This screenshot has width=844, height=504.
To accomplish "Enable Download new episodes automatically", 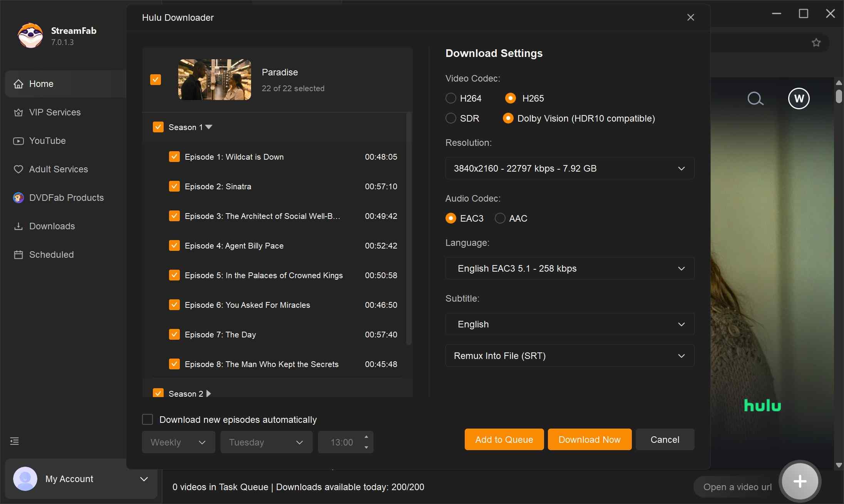I will (x=147, y=419).
